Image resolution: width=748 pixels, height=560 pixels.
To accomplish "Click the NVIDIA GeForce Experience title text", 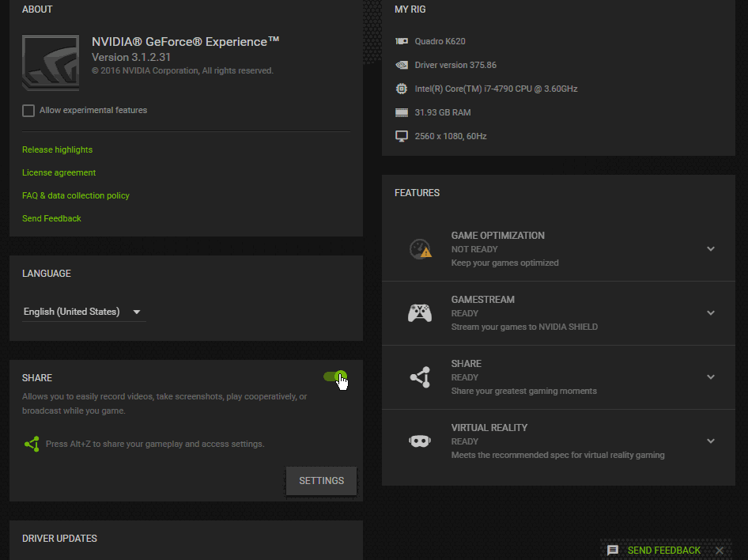I will pos(186,41).
